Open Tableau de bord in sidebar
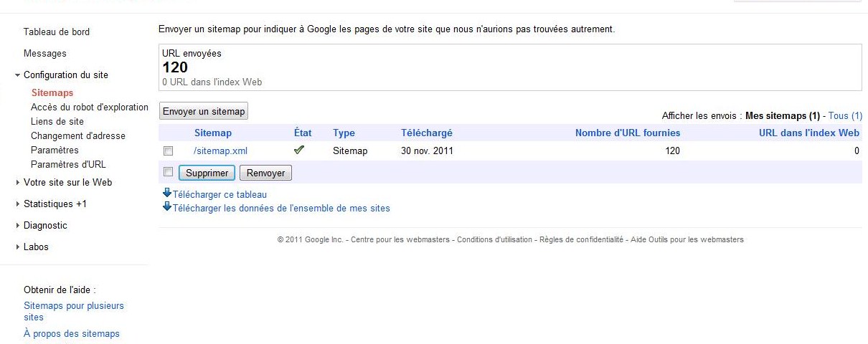The image size is (868, 344). pos(57,32)
